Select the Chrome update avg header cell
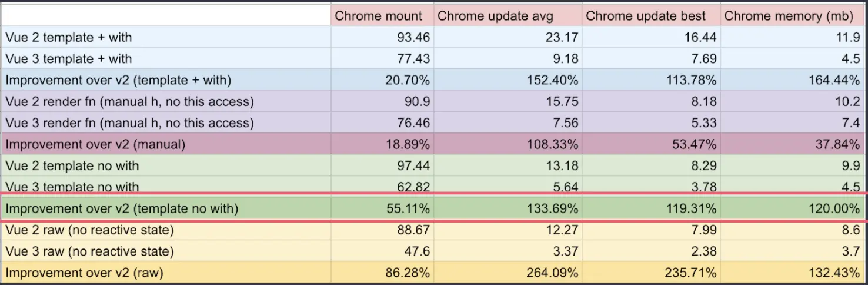Image resolution: width=868 pixels, height=285 pixels. [x=508, y=16]
